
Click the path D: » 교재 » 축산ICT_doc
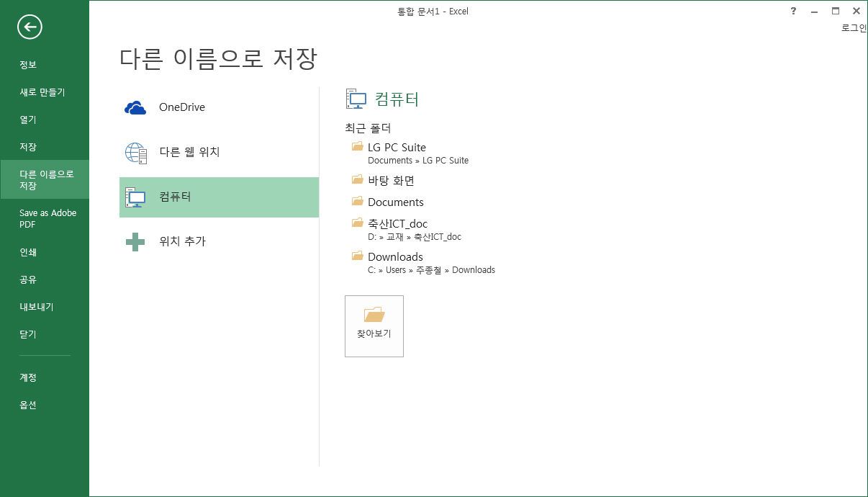415,237
